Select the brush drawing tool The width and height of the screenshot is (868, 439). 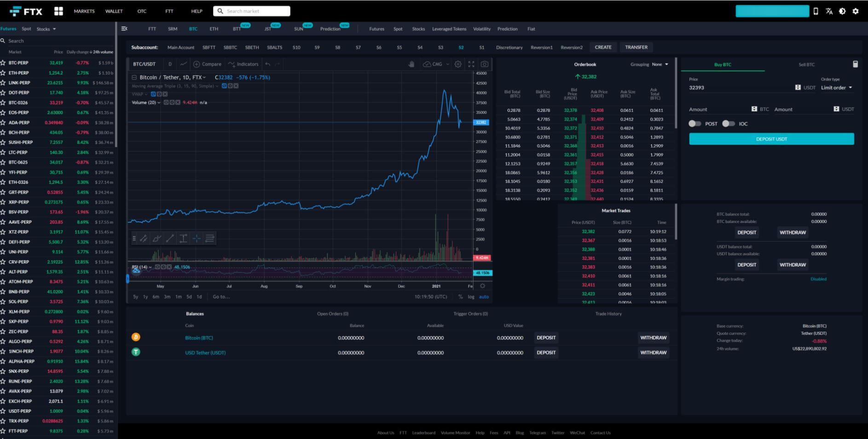pyautogui.click(x=157, y=238)
